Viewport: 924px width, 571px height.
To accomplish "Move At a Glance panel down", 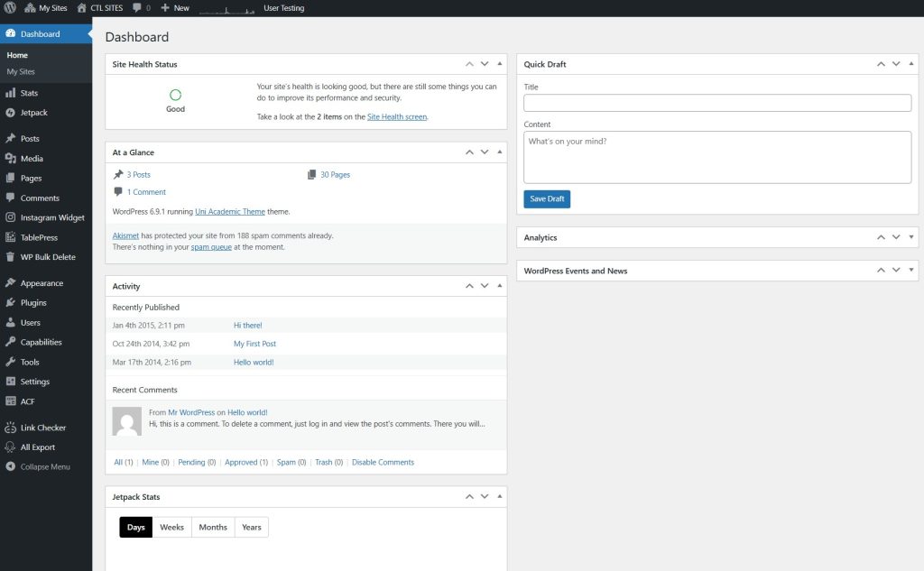I will coord(485,152).
